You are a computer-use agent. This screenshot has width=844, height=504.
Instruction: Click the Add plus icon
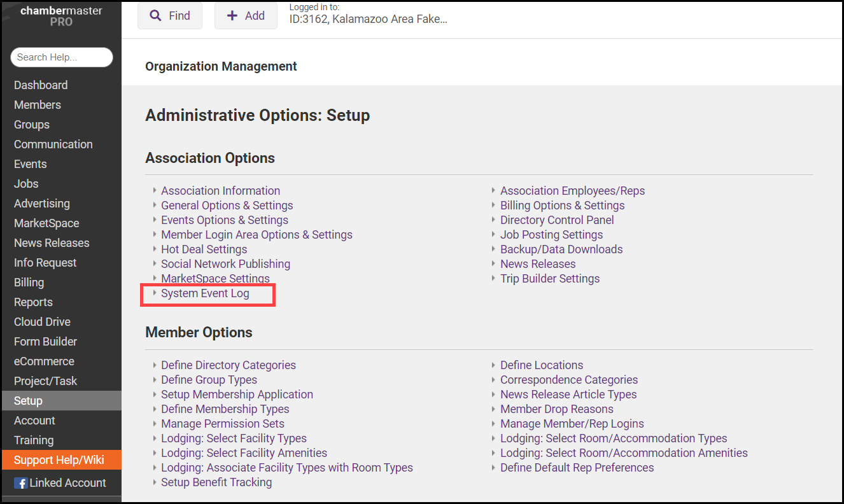pyautogui.click(x=232, y=16)
